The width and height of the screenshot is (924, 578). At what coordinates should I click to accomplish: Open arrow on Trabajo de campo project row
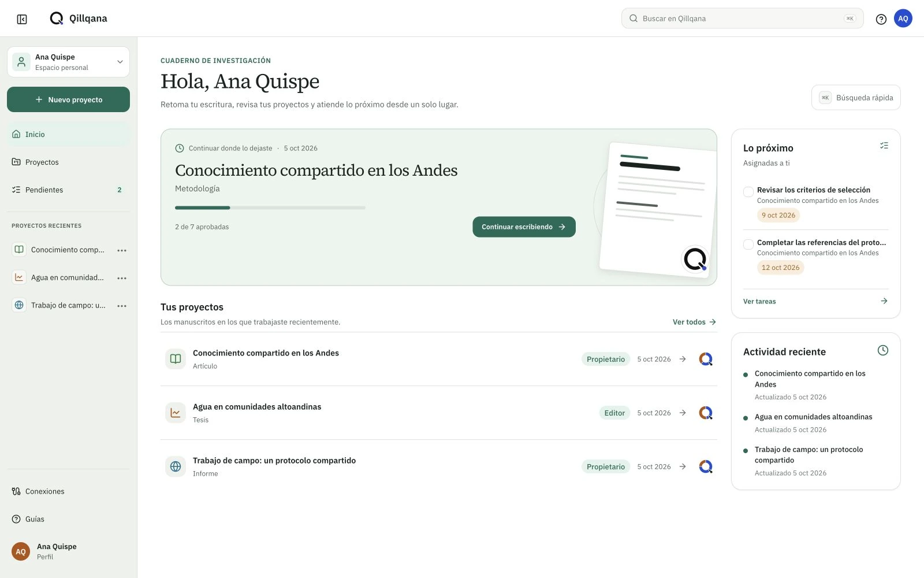pyautogui.click(x=683, y=466)
